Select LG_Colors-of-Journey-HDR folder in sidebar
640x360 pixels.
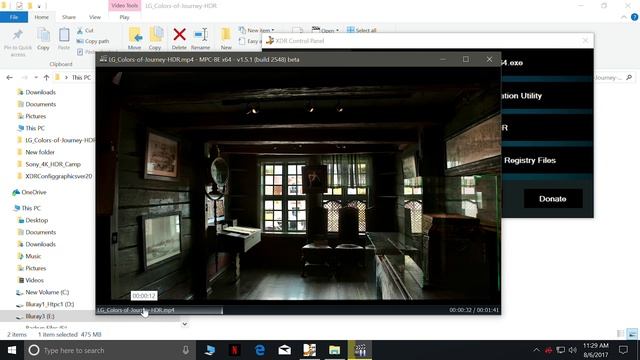(56, 140)
